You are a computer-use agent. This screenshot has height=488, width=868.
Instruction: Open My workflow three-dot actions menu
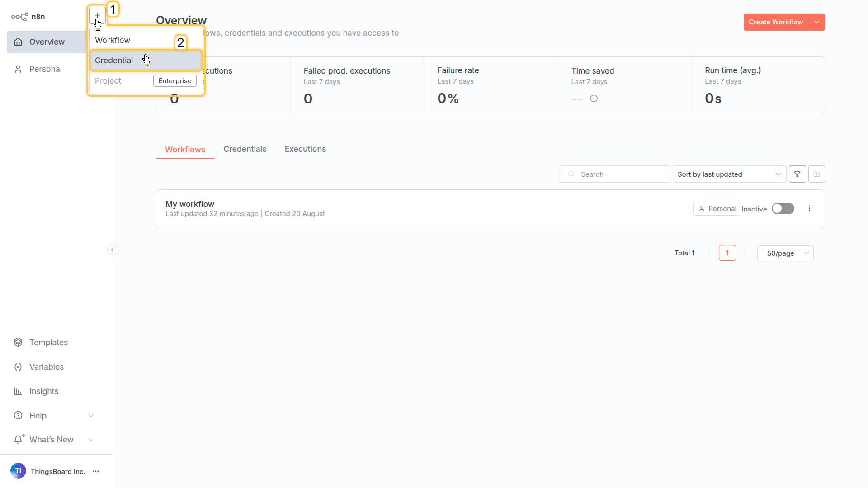click(809, 208)
